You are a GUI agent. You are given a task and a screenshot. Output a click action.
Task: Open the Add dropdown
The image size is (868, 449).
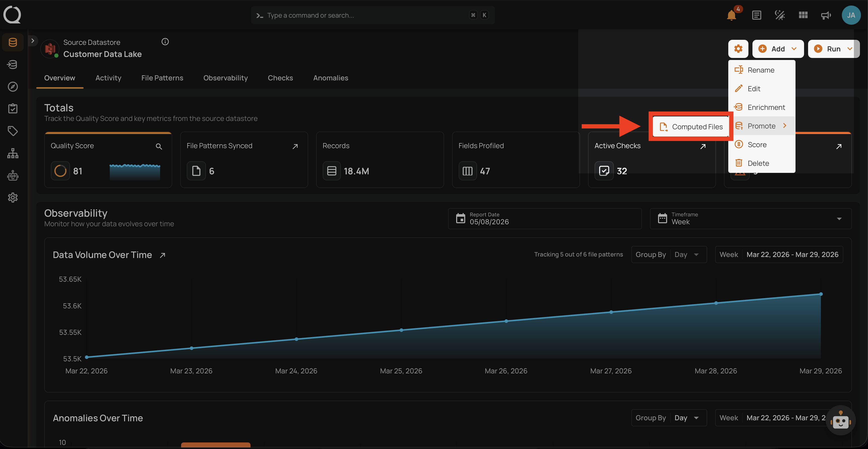tap(778, 49)
